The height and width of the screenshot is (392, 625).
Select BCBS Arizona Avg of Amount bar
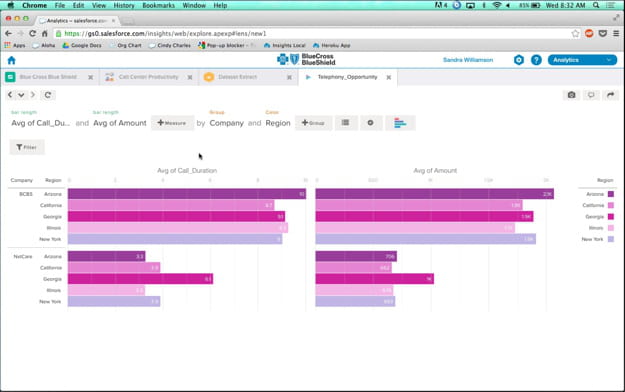point(434,194)
